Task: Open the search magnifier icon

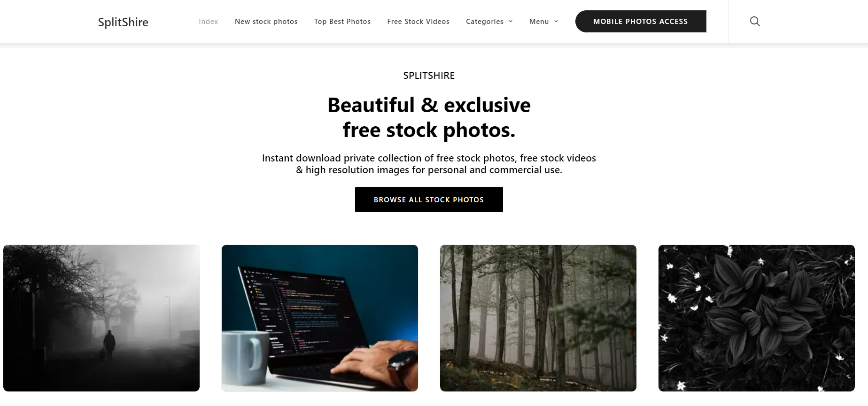Action: (755, 22)
